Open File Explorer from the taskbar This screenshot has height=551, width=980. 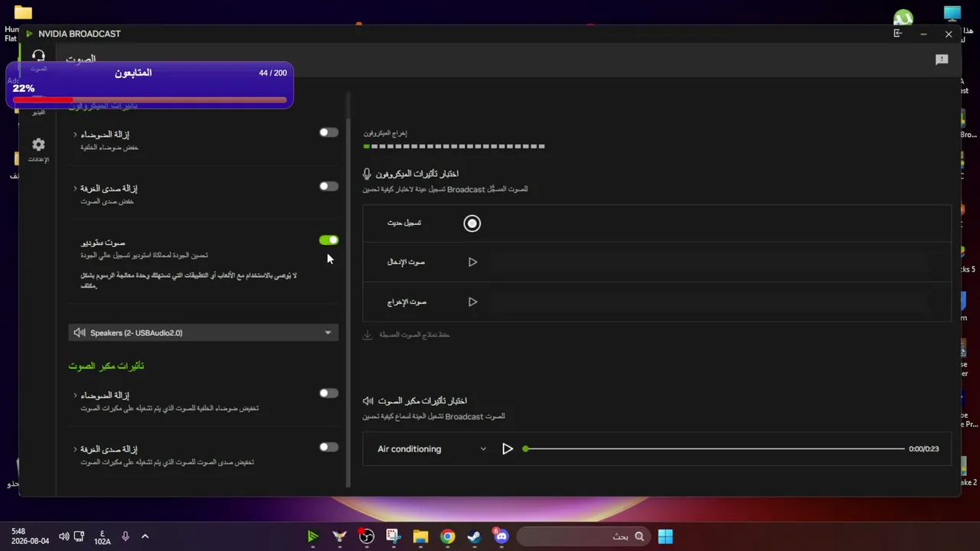[420, 536]
